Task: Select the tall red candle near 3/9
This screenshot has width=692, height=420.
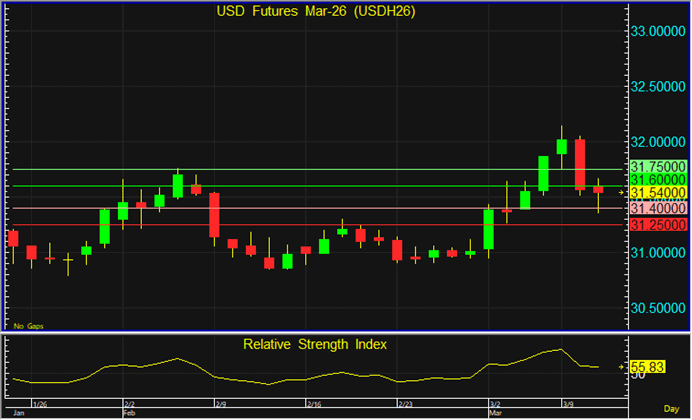Action: pyautogui.click(x=579, y=164)
